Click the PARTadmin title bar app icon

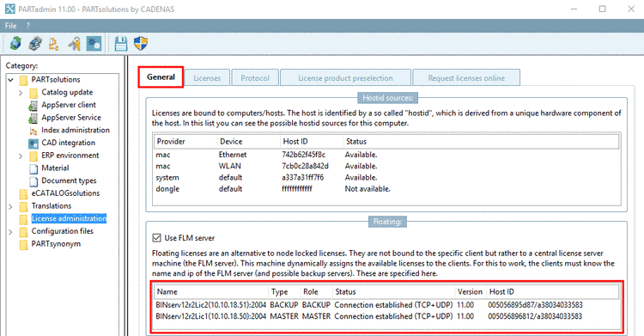tap(9, 9)
